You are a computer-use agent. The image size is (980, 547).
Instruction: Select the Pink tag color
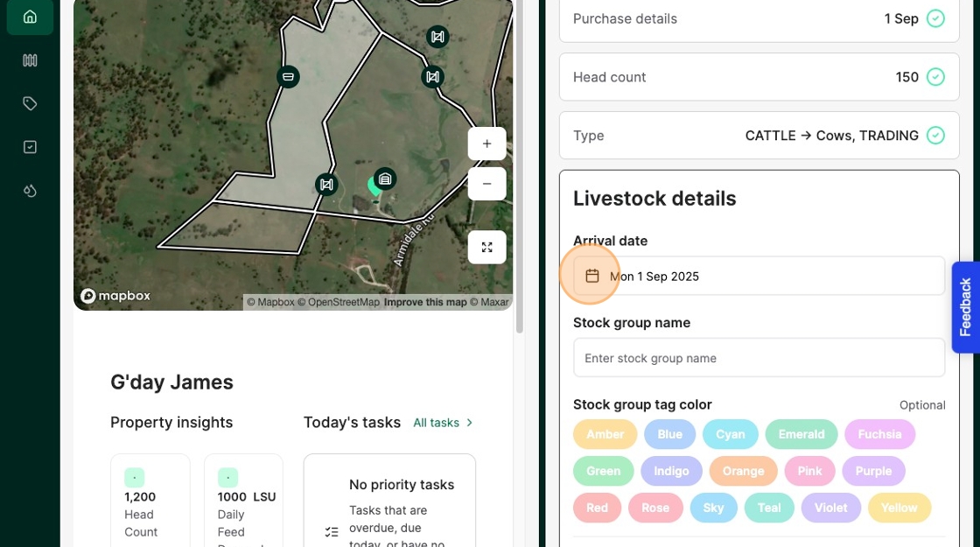click(809, 471)
